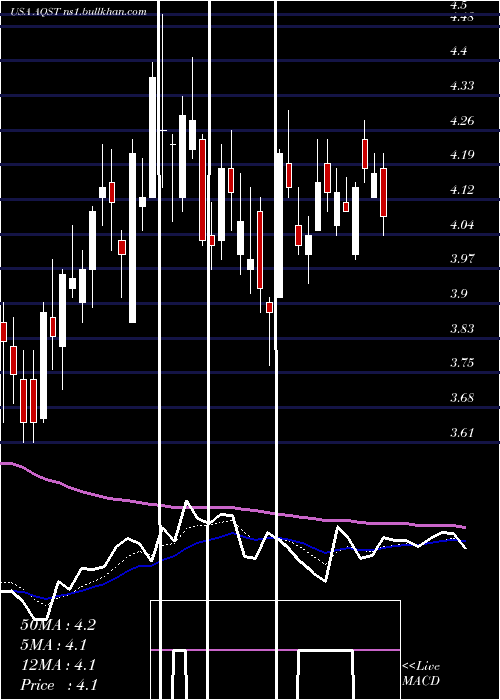Viewport: 500px width, 700px height.
Task: Click the 3.9 price axis label
Action: pyautogui.click(x=459, y=294)
